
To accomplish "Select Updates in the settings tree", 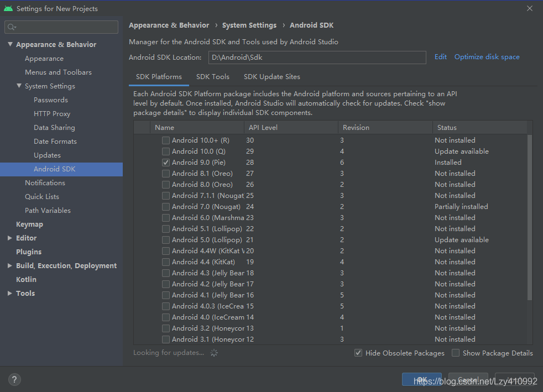I will pyautogui.click(x=47, y=155).
